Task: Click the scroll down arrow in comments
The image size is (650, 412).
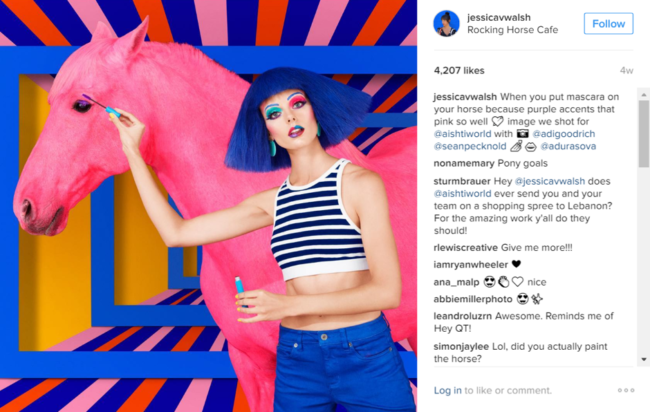Action: point(644,359)
